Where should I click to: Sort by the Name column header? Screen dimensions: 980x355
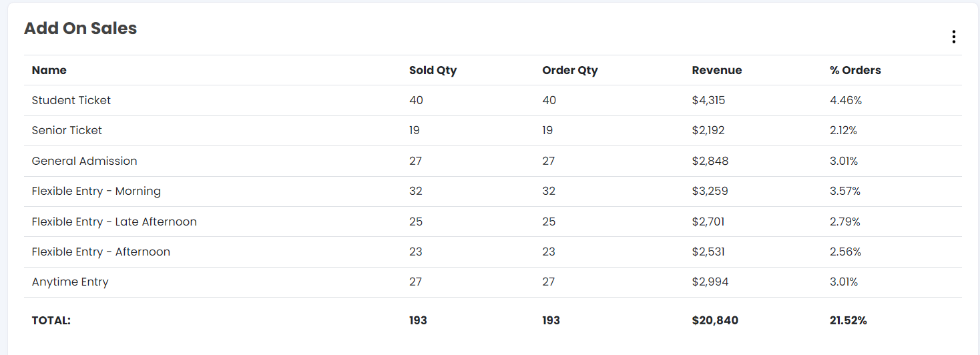pyautogui.click(x=49, y=70)
